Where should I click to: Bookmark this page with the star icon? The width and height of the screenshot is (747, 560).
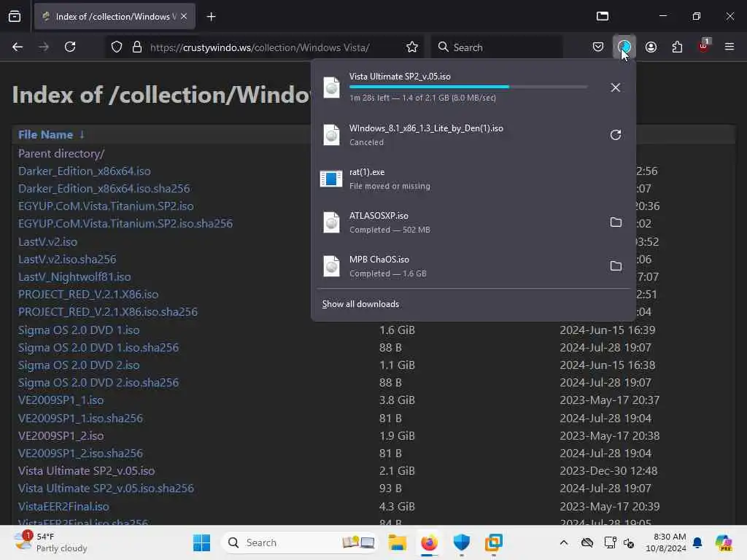(x=412, y=47)
